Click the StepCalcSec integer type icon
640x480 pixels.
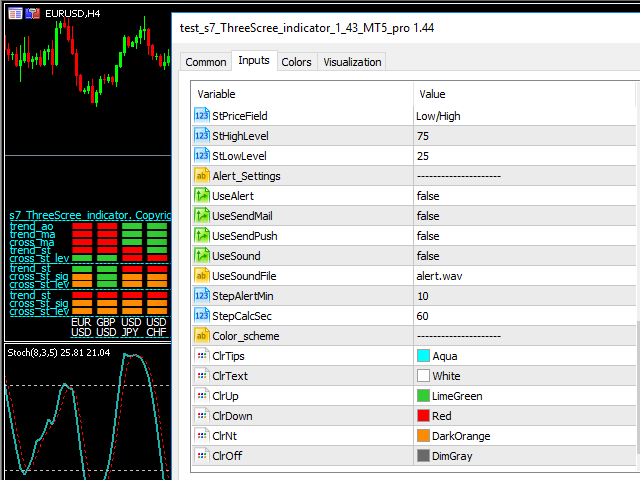coord(201,316)
